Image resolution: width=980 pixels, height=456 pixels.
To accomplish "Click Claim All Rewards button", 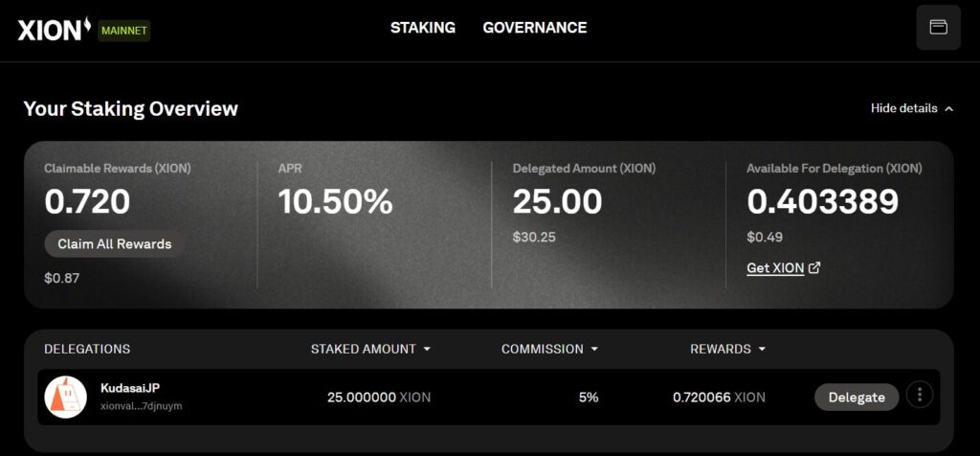I will pyautogui.click(x=115, y=244).
